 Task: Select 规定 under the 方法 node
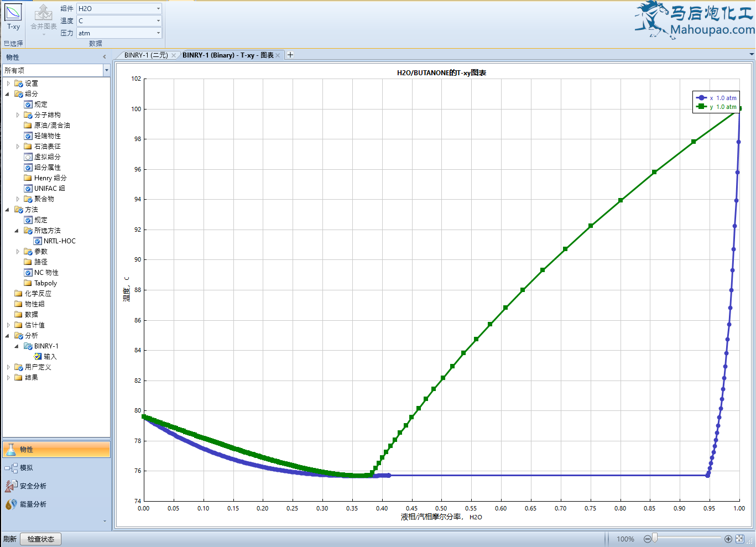[x=41, y=220]
